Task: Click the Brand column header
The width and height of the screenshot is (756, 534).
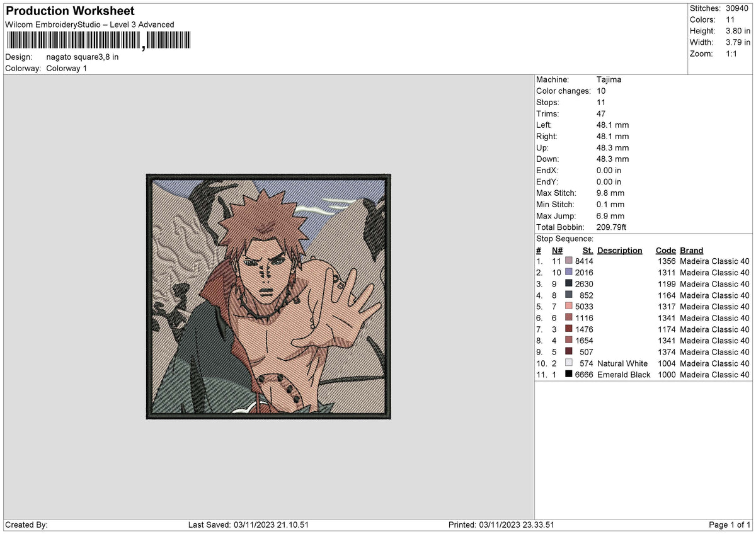Action: (x=692, y=251)
